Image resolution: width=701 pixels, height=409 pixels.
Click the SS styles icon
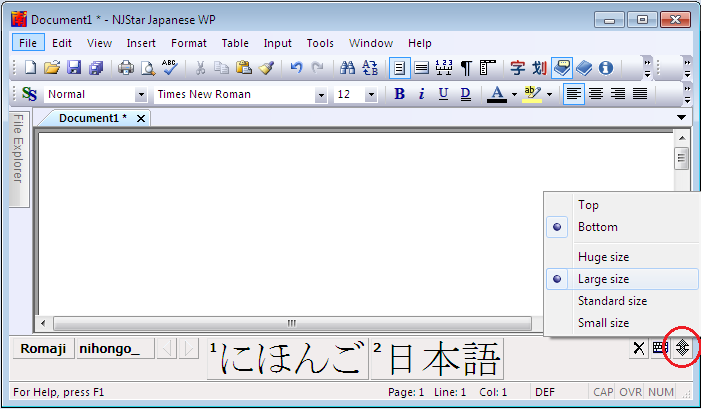coord(30,94)
